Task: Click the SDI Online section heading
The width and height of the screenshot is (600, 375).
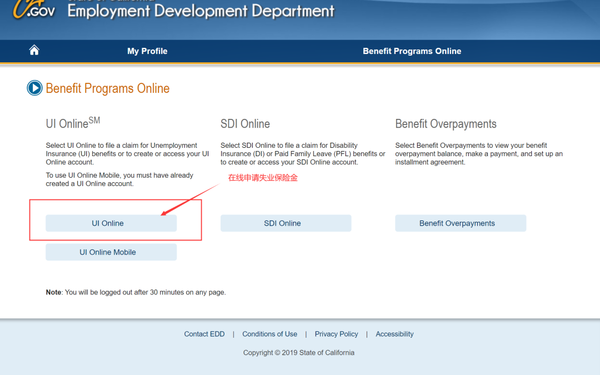Action: click(x=245, y=124)
